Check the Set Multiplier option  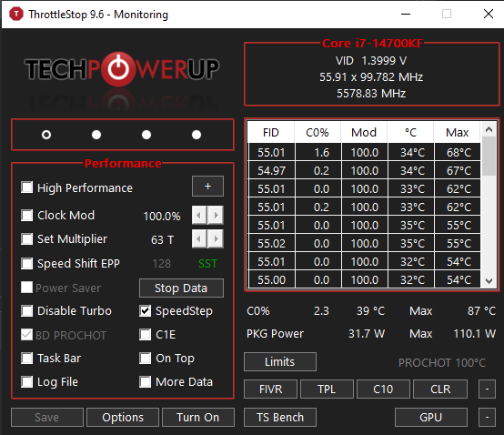26,238
